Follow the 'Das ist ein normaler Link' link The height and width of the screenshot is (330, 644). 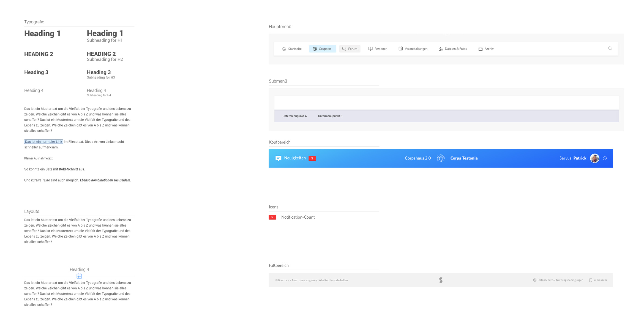43,142
